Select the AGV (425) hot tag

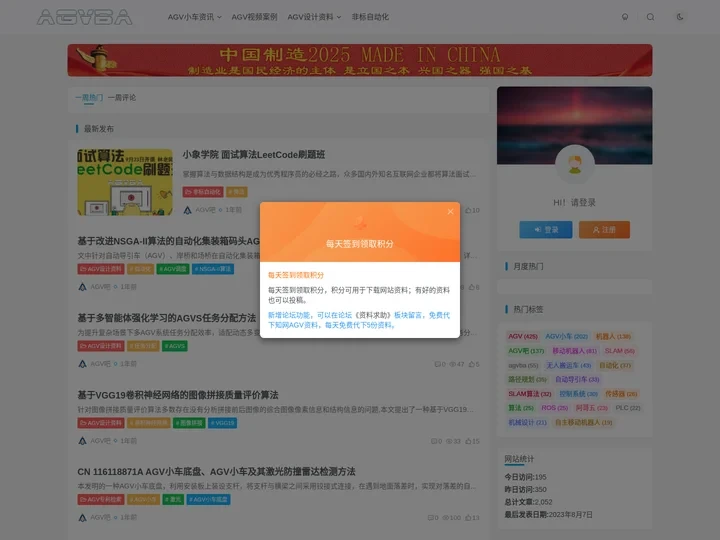tap(523, 337)
